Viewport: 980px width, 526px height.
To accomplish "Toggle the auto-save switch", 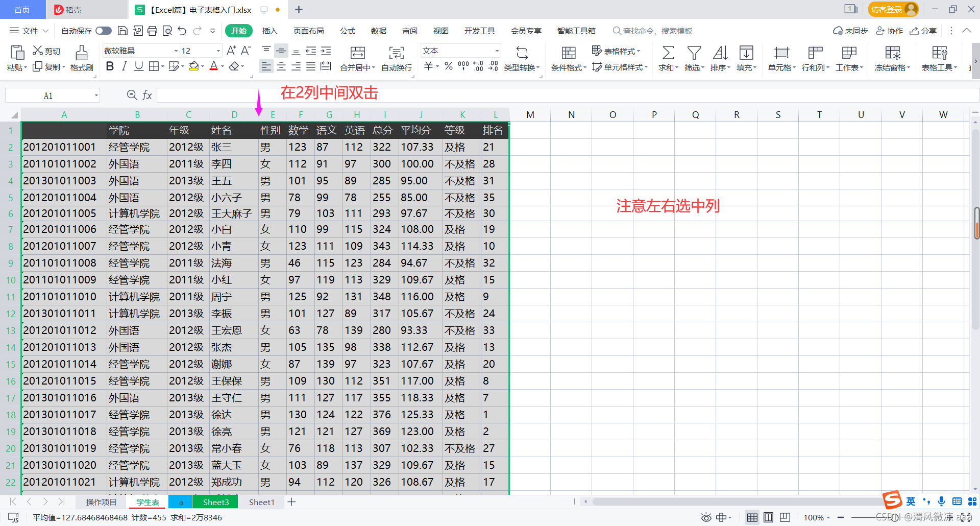I will [104, 31].
